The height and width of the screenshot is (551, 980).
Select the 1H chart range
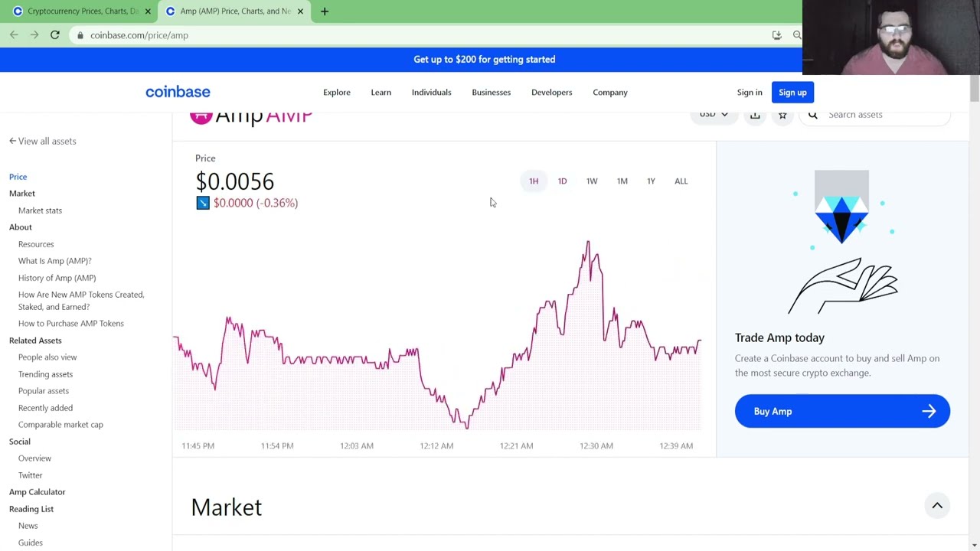point(534,181)
